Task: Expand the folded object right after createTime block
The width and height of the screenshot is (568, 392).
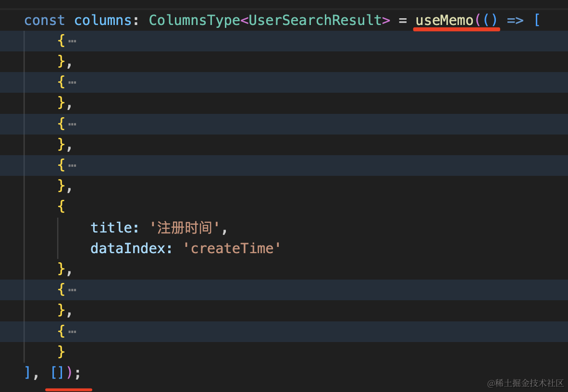Action: tap(72, 290)
